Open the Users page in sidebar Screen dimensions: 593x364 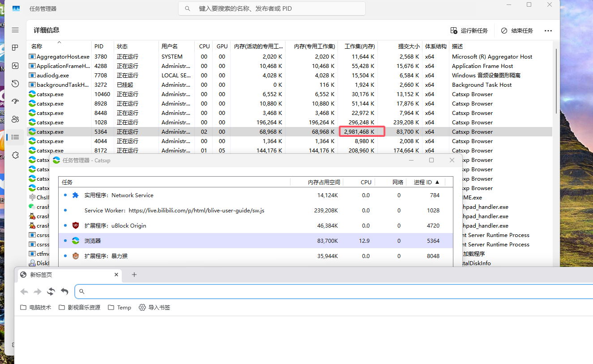coord(15,119)
